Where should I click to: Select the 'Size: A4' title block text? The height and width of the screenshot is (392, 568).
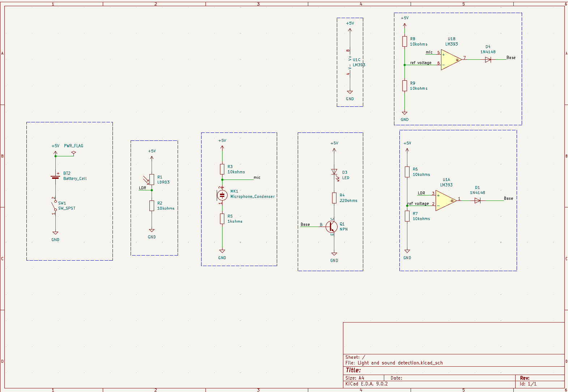[x=355, y=378]
